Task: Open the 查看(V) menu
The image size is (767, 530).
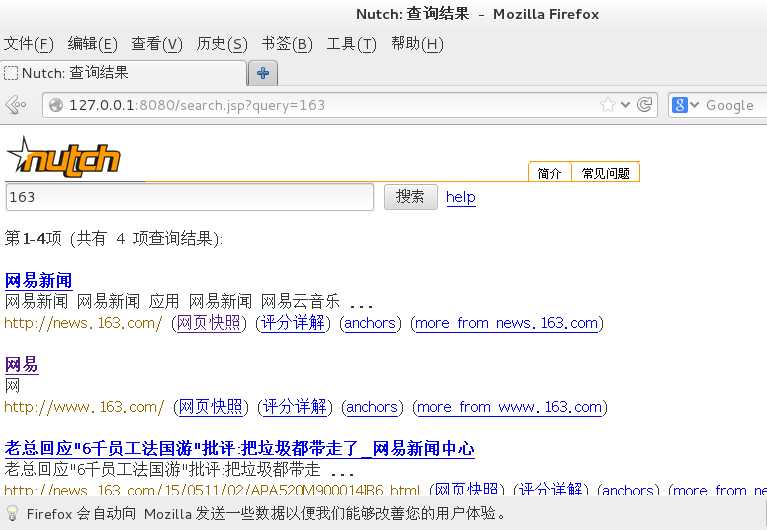Action: (157, 44)
